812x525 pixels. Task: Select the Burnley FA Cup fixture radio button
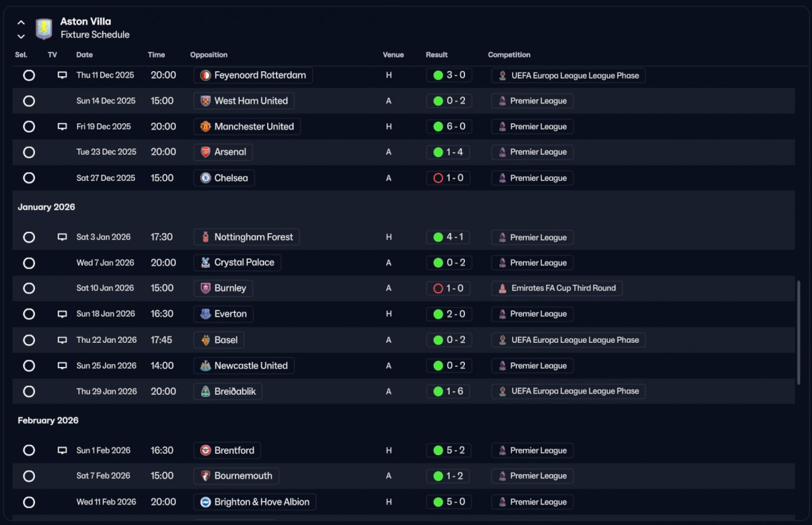tap(29, 288)
